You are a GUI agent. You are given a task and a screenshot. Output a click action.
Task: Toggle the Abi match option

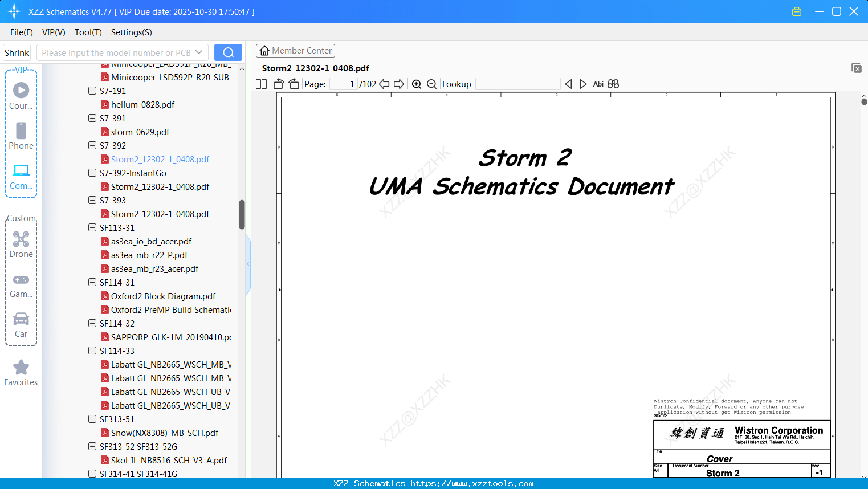click(x=598, y=84)
